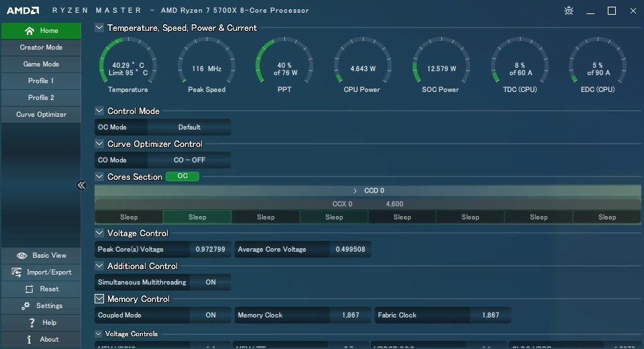Click OC Mode Default value

[189, 128]
